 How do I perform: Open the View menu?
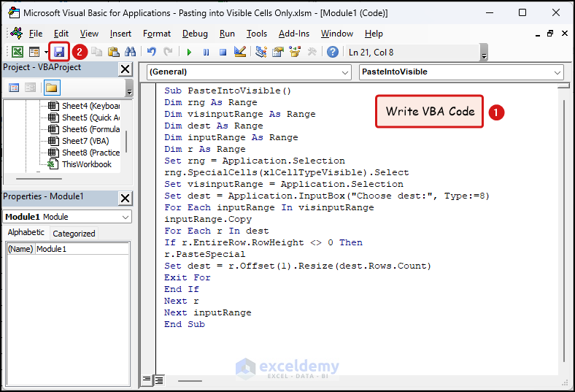(x=89, y=34)
